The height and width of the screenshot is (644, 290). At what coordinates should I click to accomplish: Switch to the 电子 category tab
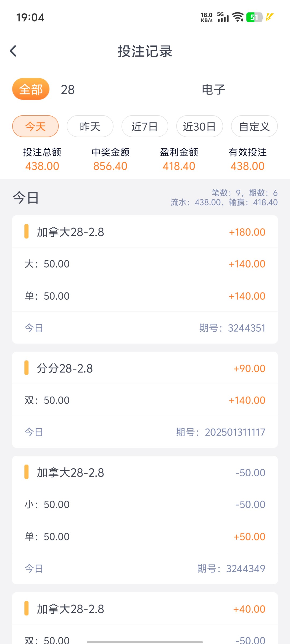213,90
